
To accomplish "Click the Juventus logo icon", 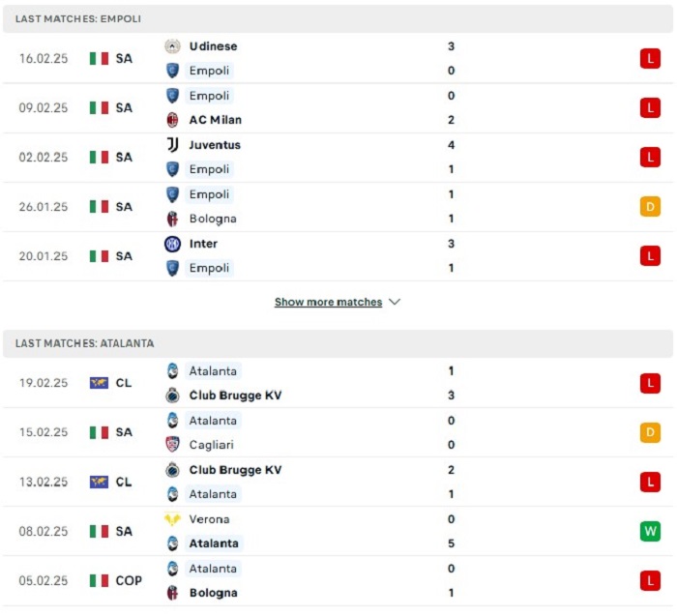I will click(x=172, y=145).
